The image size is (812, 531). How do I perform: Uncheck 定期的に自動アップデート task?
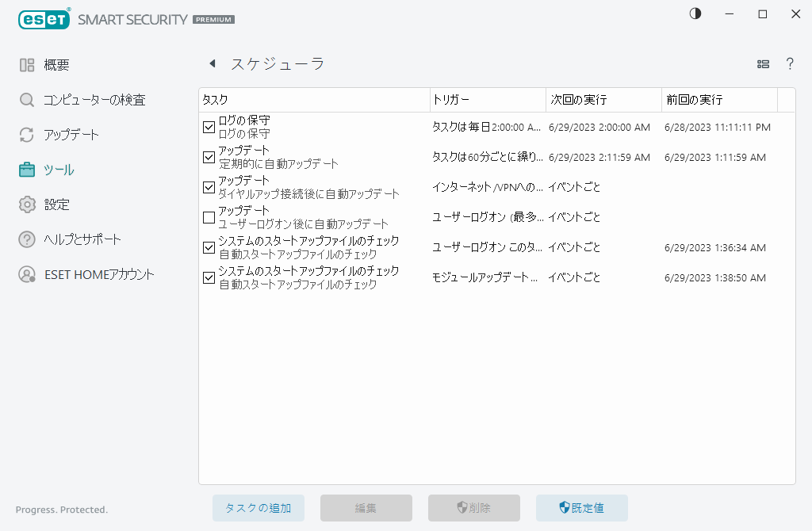pyautogui.click(x=209, y=157)
